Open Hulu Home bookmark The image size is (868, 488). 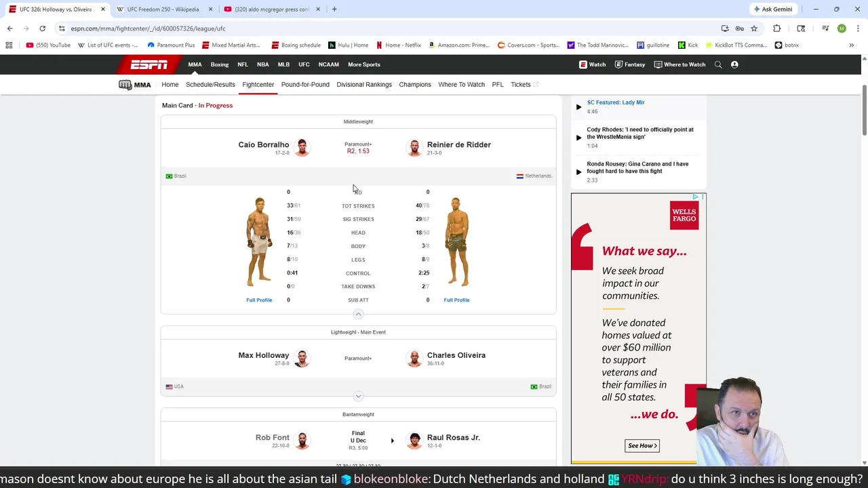(349, 45)
